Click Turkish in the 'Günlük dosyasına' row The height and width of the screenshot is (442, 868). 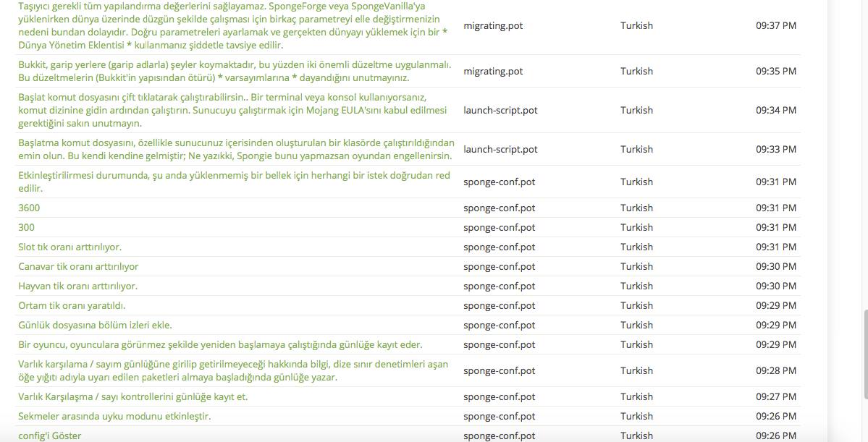click(636, 326)
